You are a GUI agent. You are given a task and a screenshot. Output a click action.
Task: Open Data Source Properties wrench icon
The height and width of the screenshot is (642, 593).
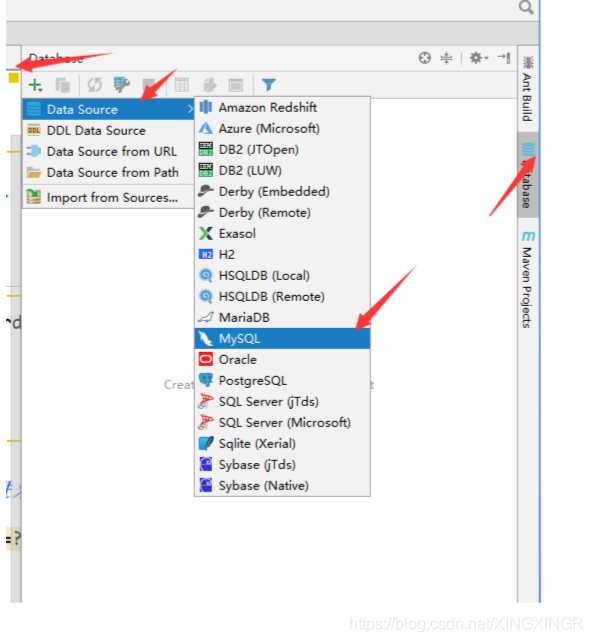[x=122, y=85]
